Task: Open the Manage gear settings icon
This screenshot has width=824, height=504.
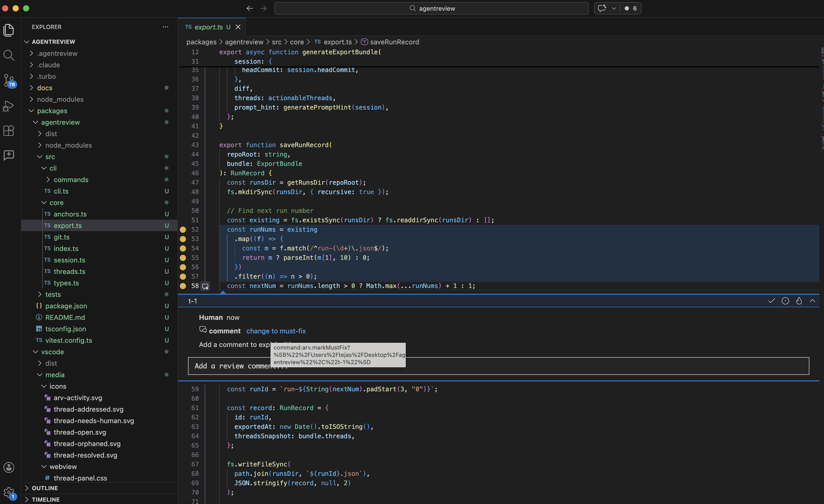Action: pos(9,492)
